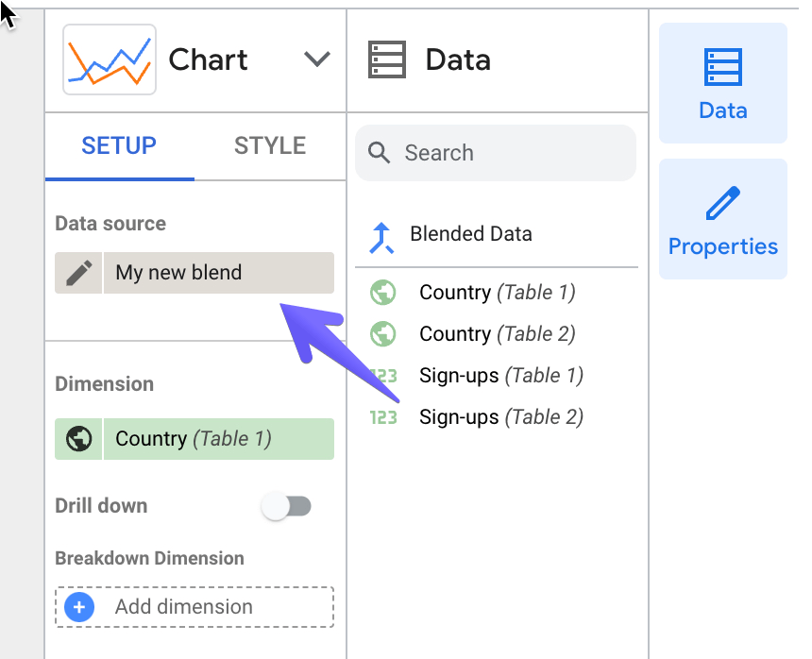Click the 123 icon beside Sign-ups (Table 1)
This screenshot has height=659, width=812.
point(383,375)
